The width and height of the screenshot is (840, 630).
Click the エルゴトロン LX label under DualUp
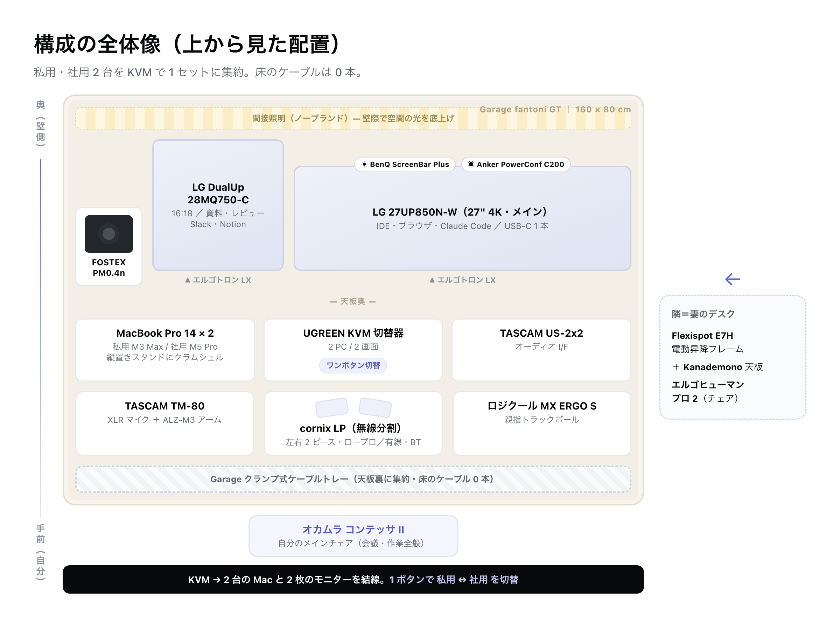[x=222, y=280]
